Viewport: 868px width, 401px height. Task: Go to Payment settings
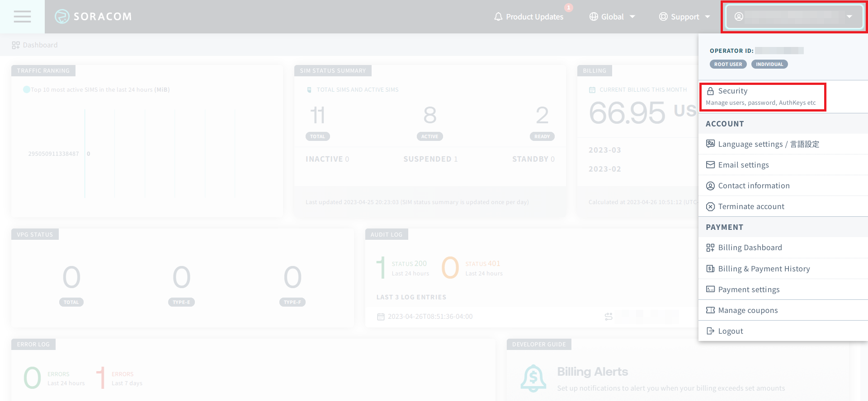749,289
